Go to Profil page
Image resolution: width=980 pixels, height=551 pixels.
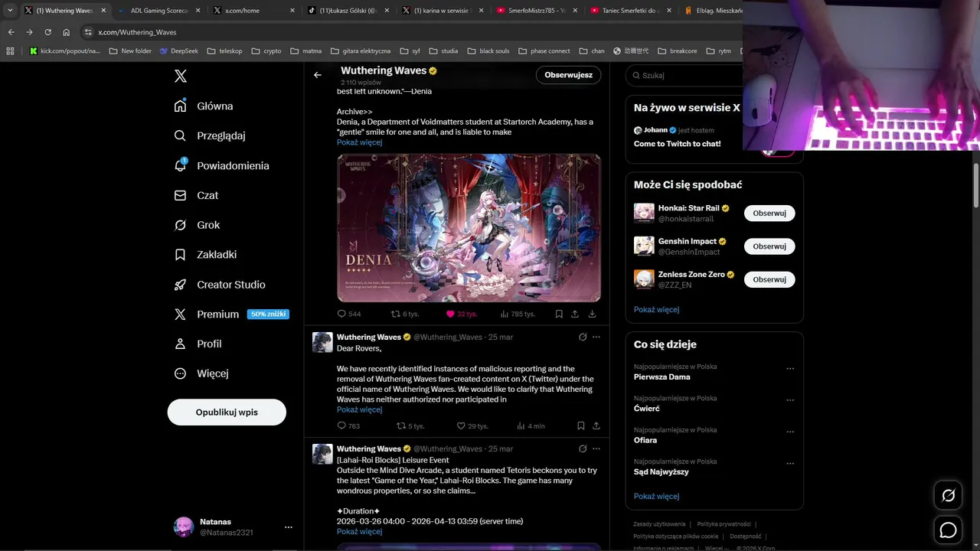click(198, 344)
